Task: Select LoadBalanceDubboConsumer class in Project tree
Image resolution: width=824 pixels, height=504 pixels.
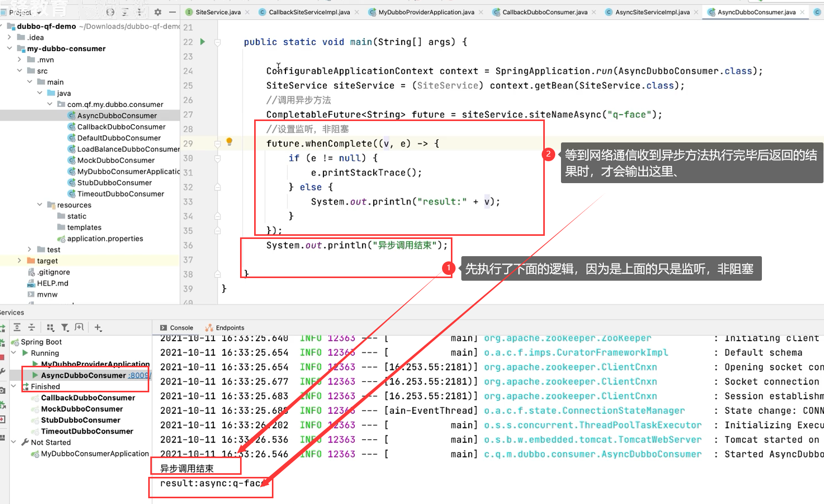Action: coord(128,149)
